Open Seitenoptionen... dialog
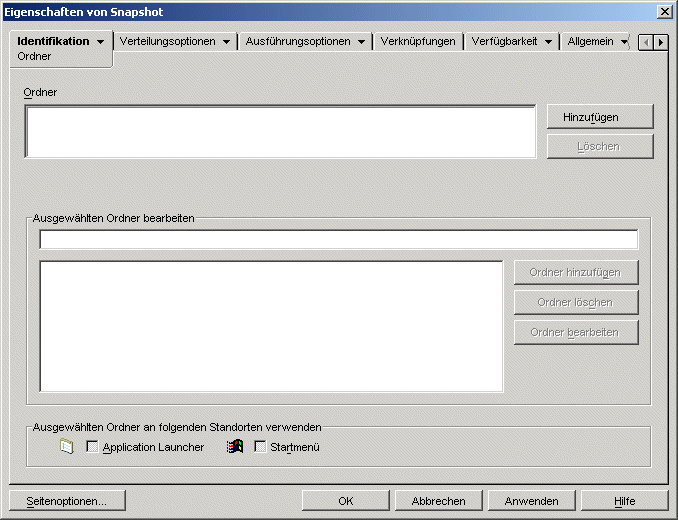678x520 pixels. pyautogui.click(x=67, y=501)
